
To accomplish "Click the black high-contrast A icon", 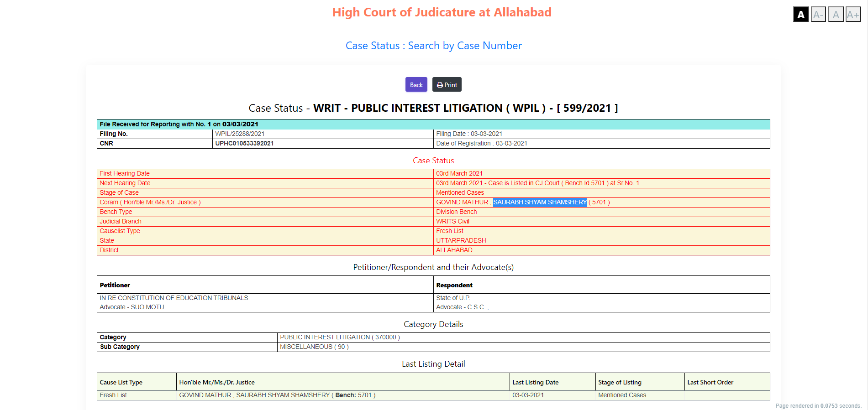I will pyautogui.click(x=800, y=15).
